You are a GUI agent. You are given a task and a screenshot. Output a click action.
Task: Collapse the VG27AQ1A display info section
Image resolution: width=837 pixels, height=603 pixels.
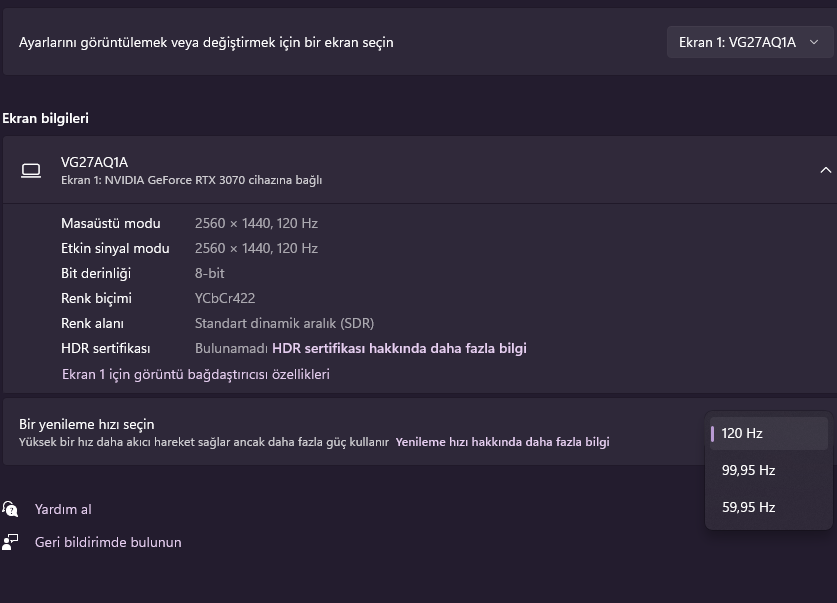(x=825, y=170)
